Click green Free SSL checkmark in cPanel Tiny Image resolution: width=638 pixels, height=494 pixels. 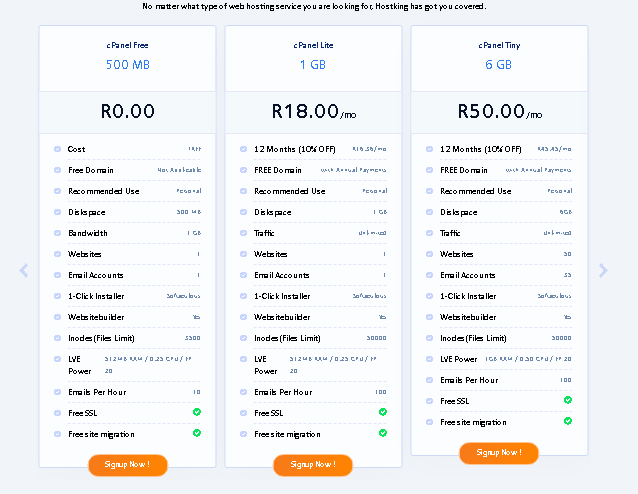(x=568, y=400)
